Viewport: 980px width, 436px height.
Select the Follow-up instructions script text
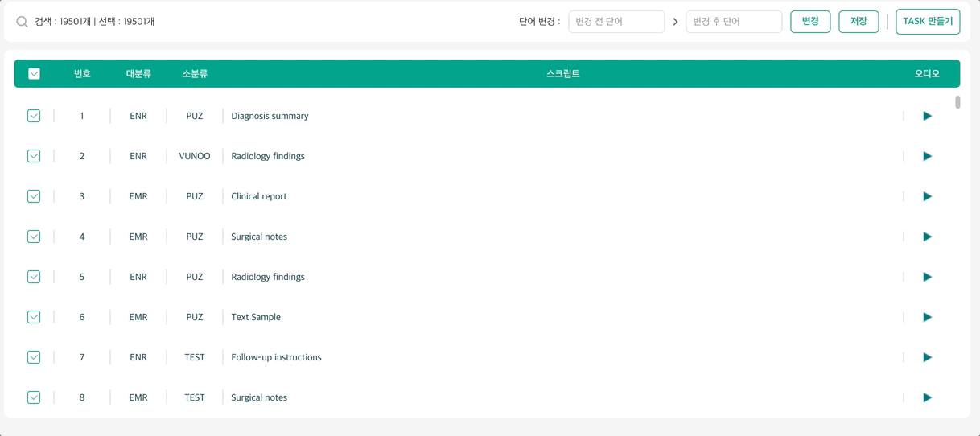[x=276, y=357]
